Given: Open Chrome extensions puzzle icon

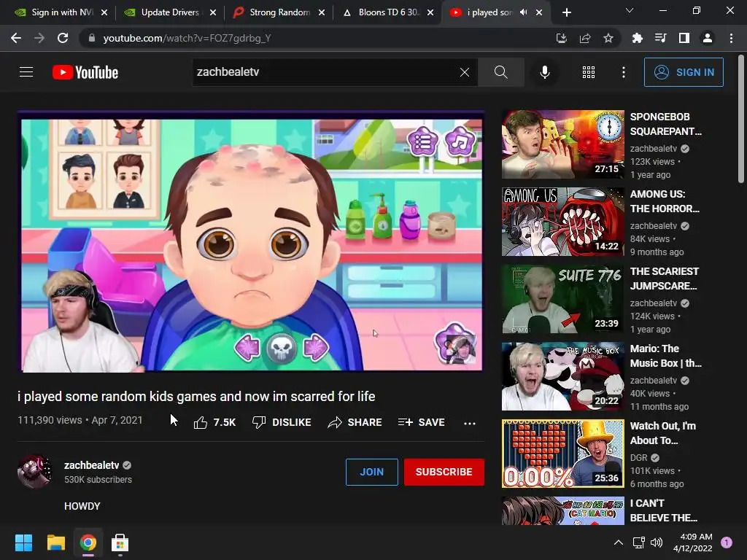Looking at the screenshot, I should click(637, 38).
